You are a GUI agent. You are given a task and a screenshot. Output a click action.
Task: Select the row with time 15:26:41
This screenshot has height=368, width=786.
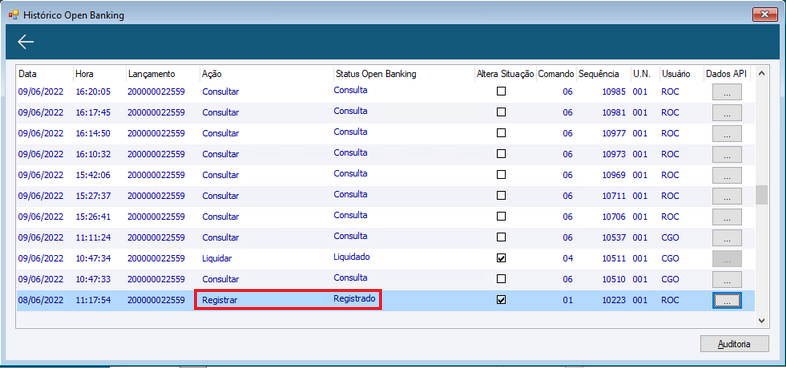(385, 217)
